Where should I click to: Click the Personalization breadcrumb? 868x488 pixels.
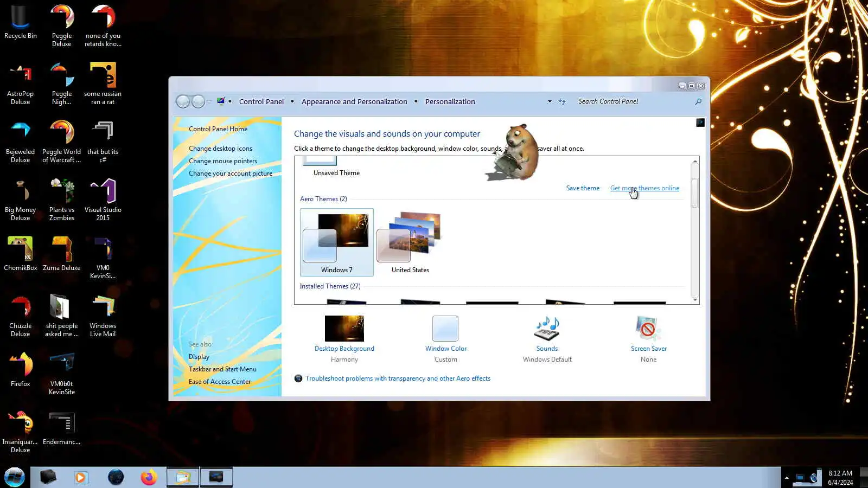(450, 101)
